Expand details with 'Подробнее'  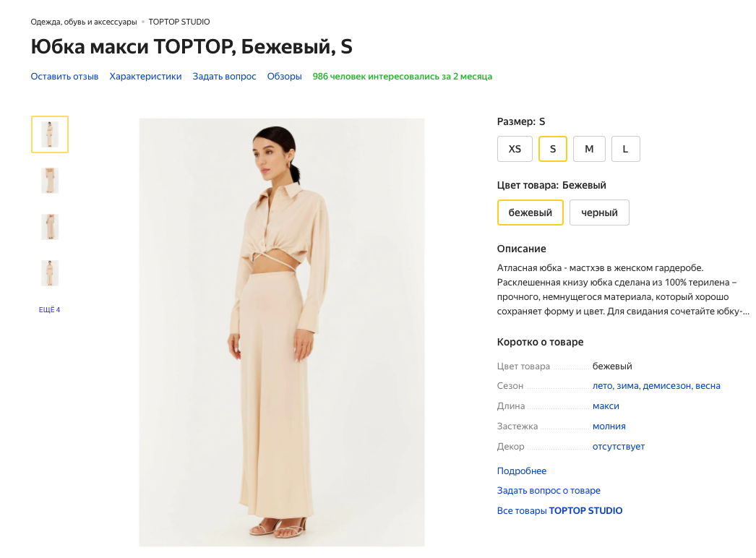pos(521,471)
